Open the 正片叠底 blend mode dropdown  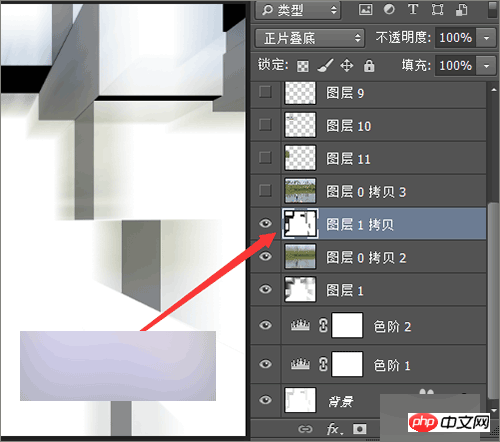coord(310,38)
